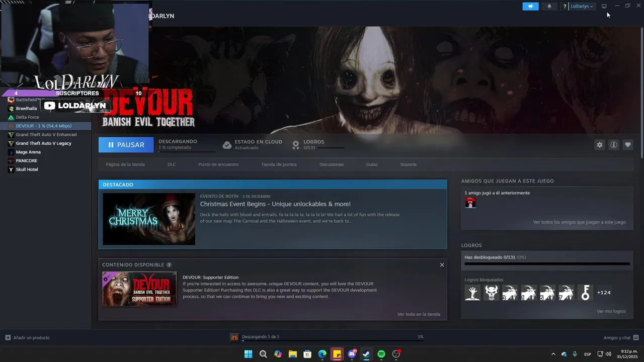644x362 pixels.
Task: Open goat achievement icon numbered 3
Action: click(x=510, y=293)
